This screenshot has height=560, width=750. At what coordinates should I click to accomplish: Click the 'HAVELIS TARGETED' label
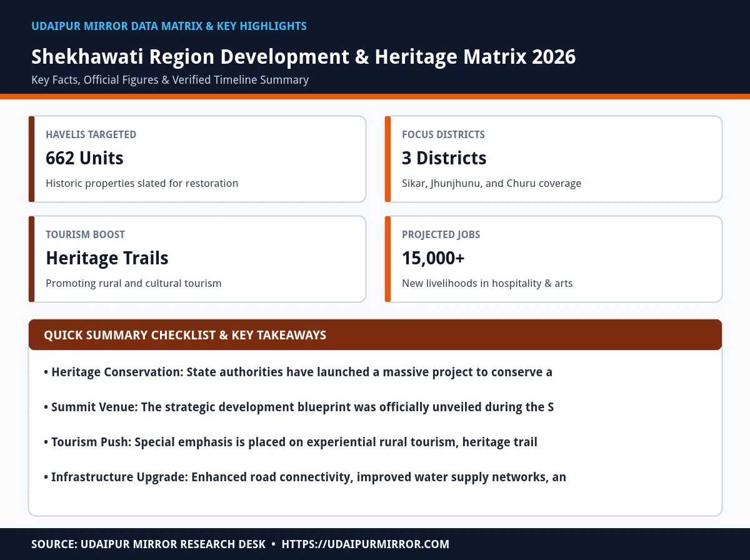(91, 134)
